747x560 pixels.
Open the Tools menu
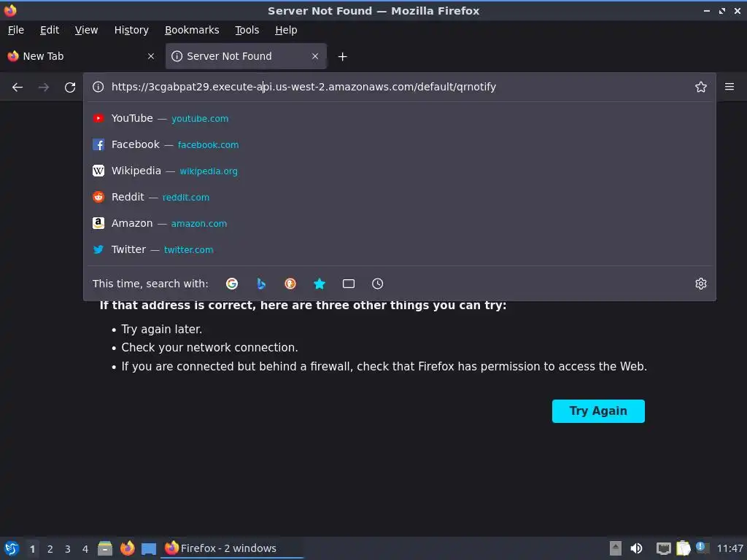(x=247, y=30)
